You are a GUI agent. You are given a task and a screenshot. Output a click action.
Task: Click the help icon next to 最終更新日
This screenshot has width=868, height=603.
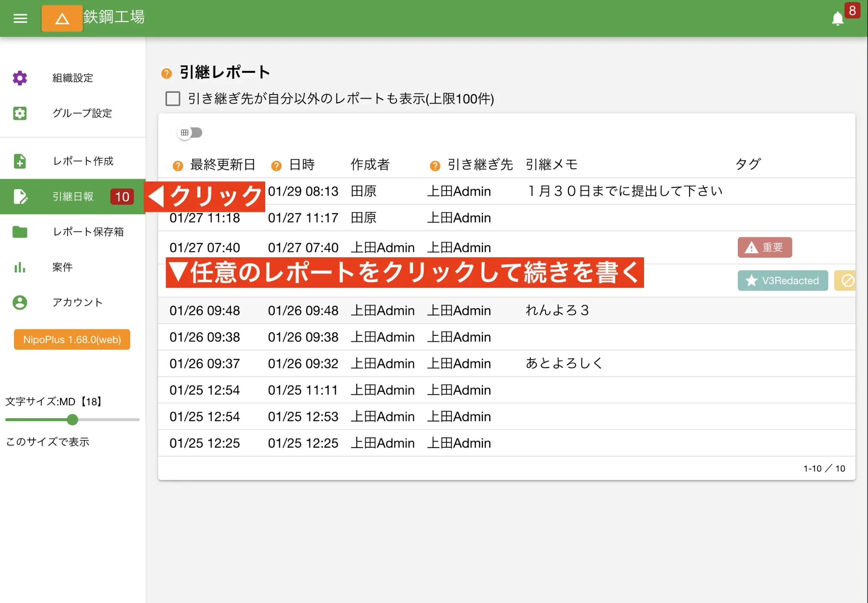click(177, 165)
